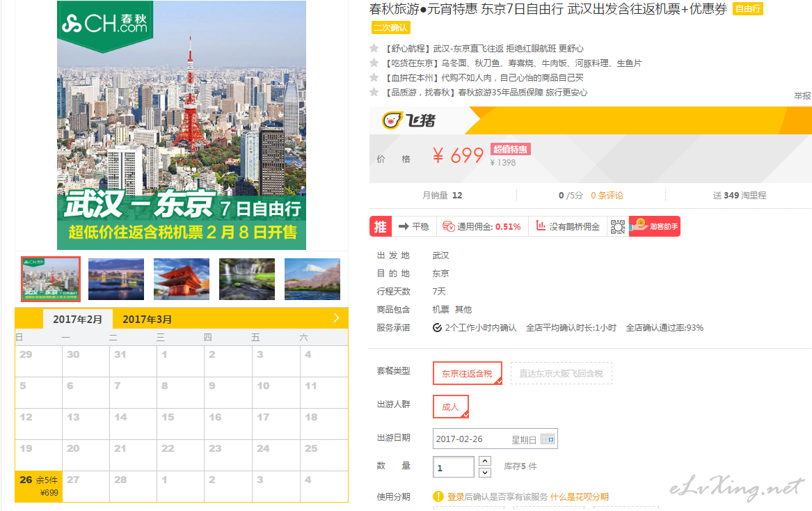Image resolution: width=812 pixels, height=511 pixels.
Task: Select February 27 in the calendar
Action: tap(86, 487)
